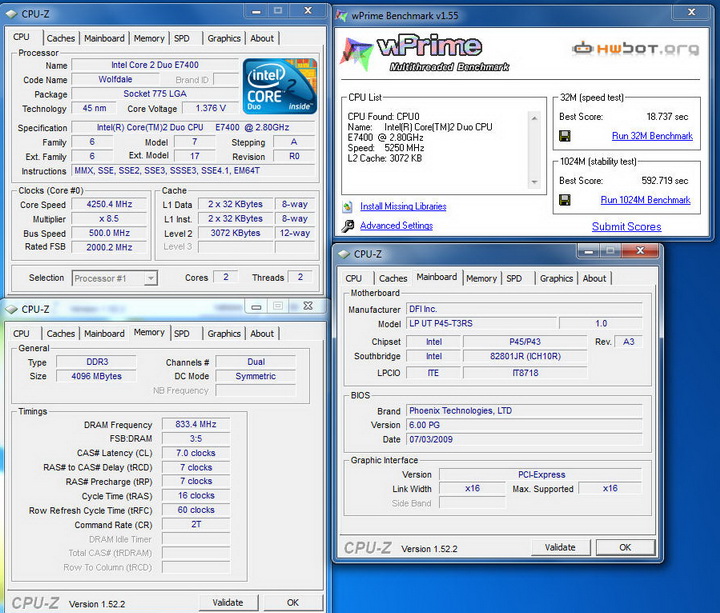Click the BIOS date 07/03/2009 value
The width and height of the screenshot is (720, 613).
524,439
